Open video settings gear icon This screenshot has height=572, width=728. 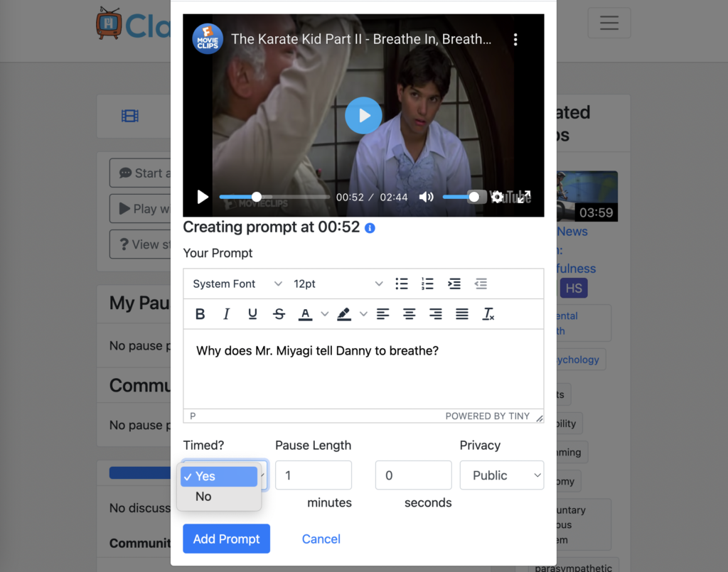(x=497, y=197)
